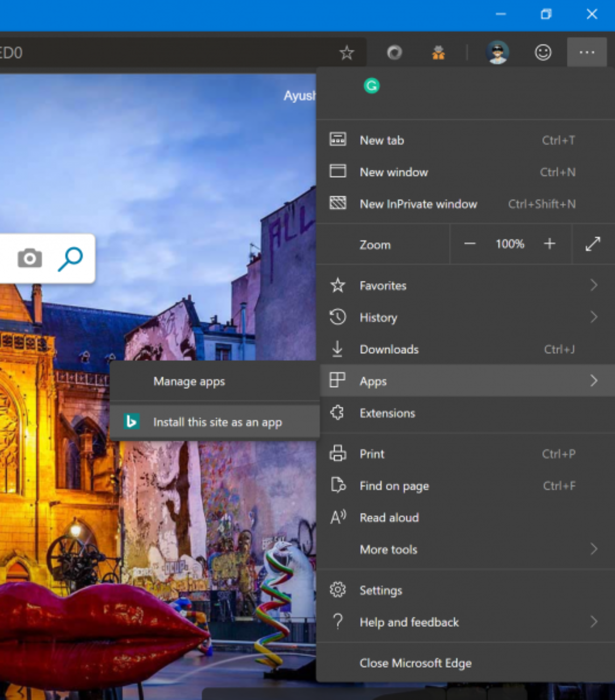The image size is (615, 700).
Task: Select Close Microsoft Edge
Action: tap(415, 663)
